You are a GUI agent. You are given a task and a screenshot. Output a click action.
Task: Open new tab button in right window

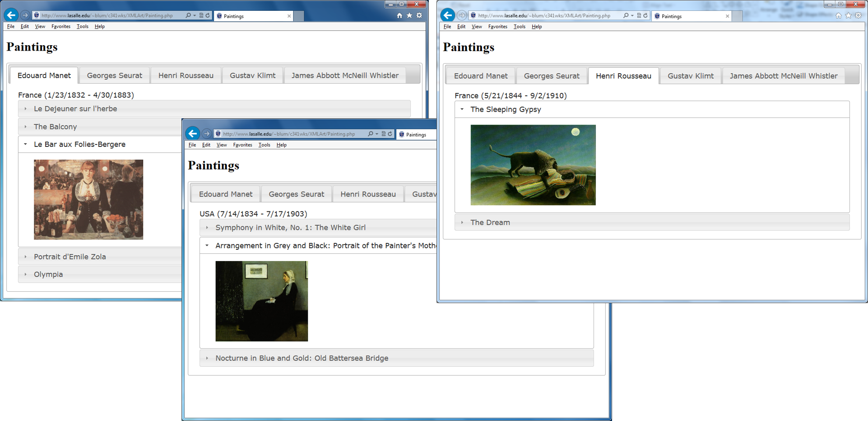[737, 16]
